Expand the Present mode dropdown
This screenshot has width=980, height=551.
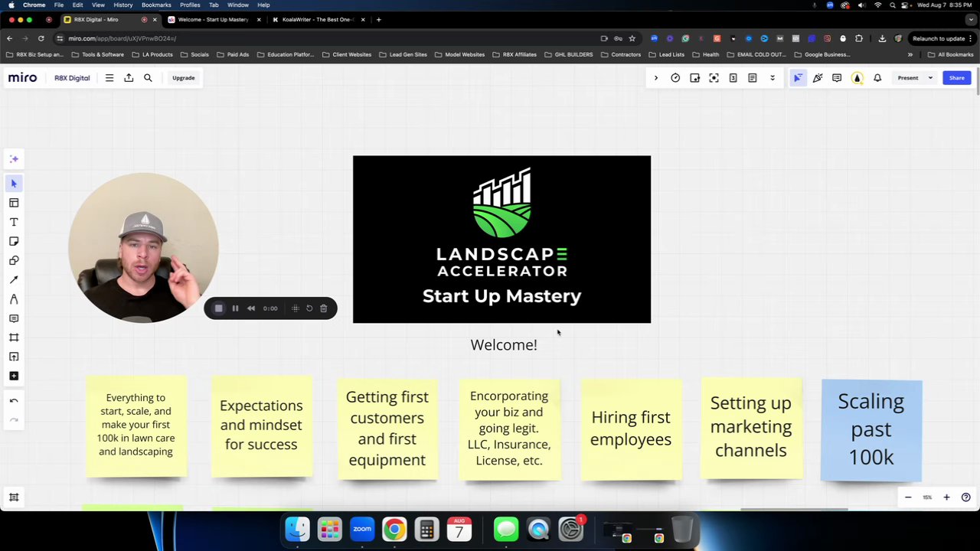point(929,77)
